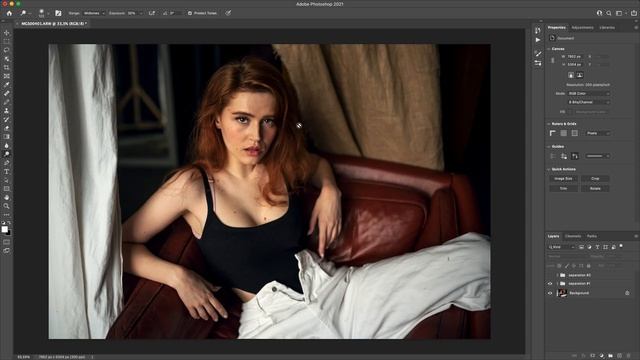Viewport: 640px width, 360px height.
Task: Expand separation #1 group arrow
Action: pos(557,283)
